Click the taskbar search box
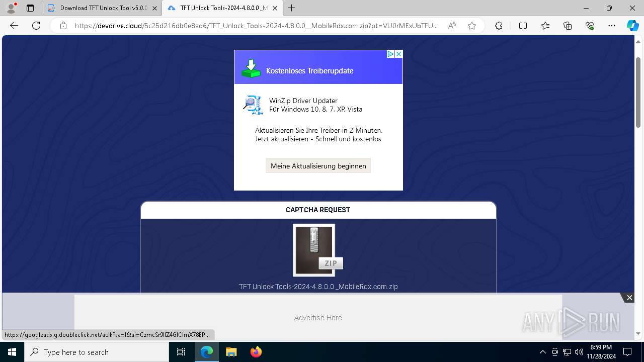Image resolution: width=644 pixels, height=362 pixels. coord(97,352)
